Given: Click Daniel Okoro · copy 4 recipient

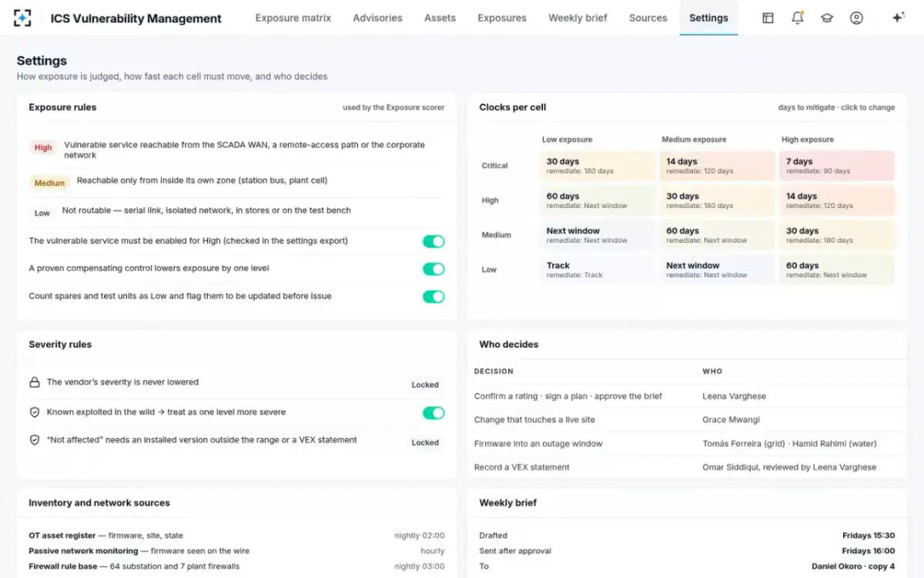Looking at the screenshot, I should [853, 566].
